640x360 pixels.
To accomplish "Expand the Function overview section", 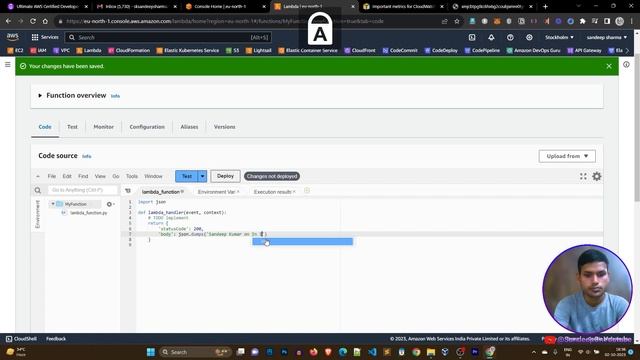I will [40, 96].
